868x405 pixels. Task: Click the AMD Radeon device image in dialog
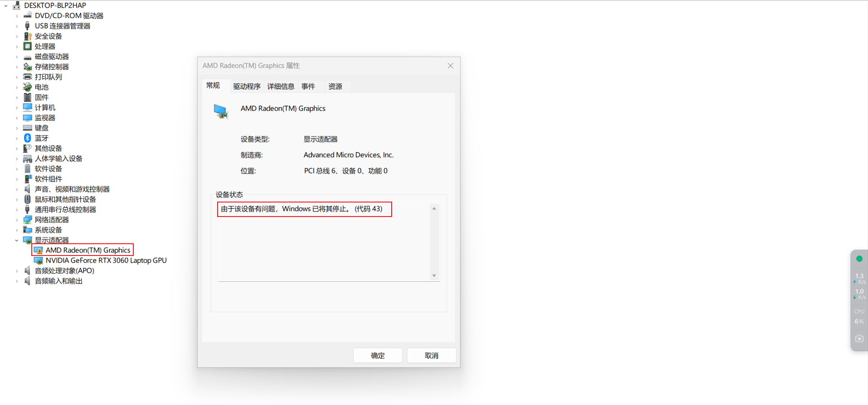coord(221,111)
